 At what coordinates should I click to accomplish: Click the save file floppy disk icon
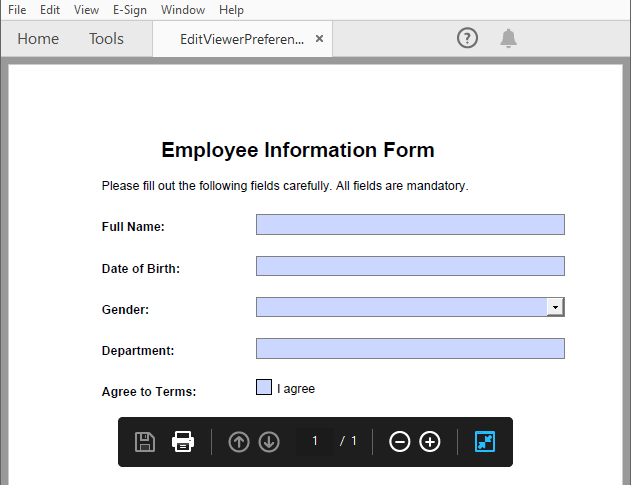click(145, 442)
